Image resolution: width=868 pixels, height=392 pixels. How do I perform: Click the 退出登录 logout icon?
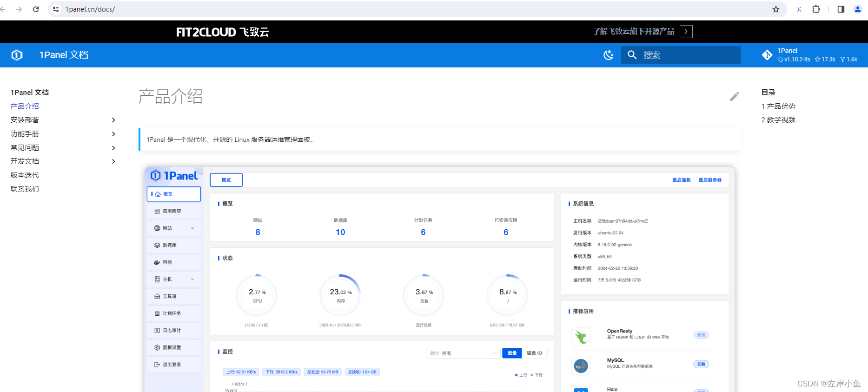tap(157, 365)
